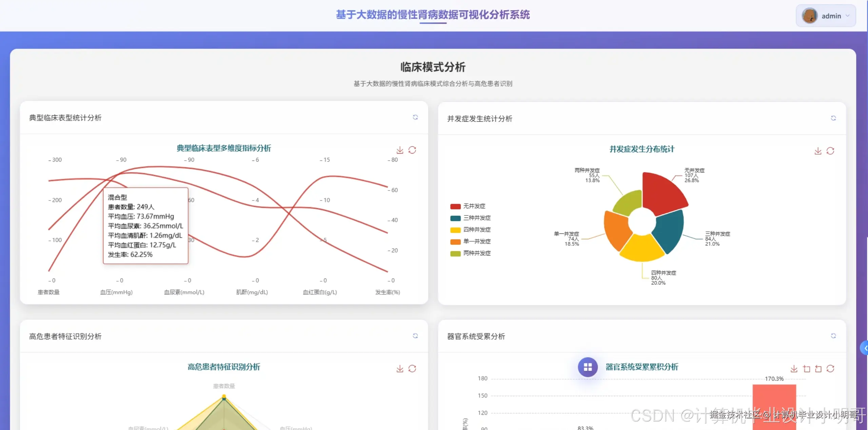This screenshot has width=868, height=430.
Task: Refresh the 高危患者特征识别分析 chart
Action: pos(413,369)
